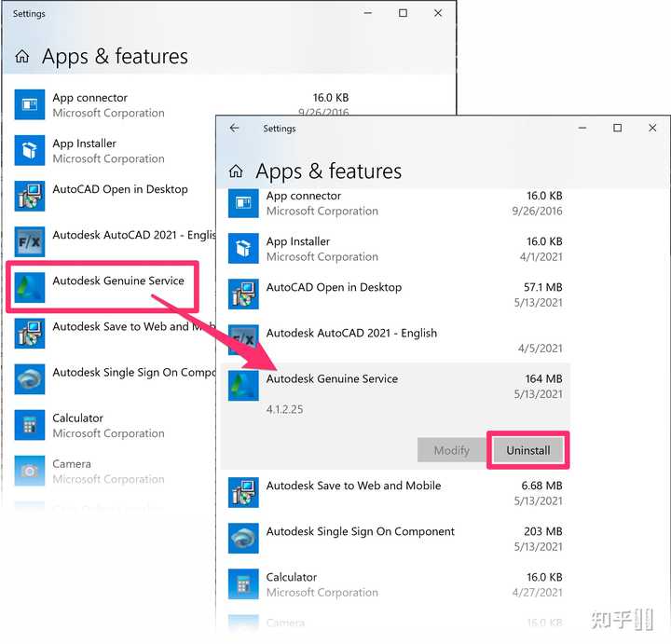671x644 pixels.
Task: Click the Calculator icon in the rear window
Action: coord(30,425)
